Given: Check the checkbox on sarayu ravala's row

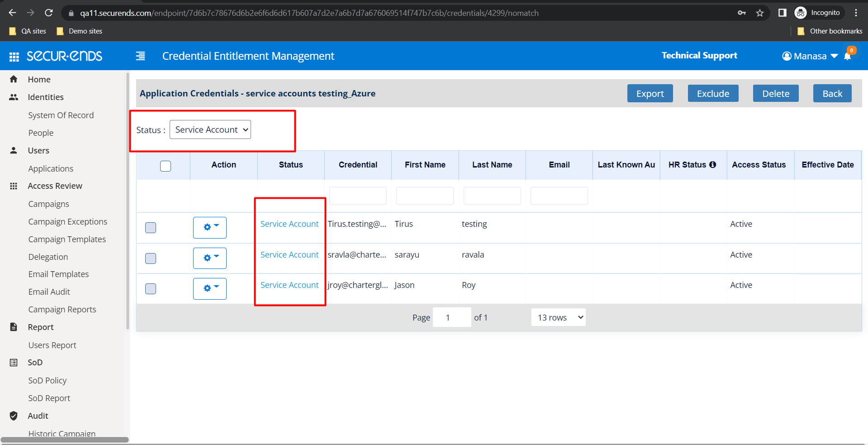Looking at the screenshot, I should pos(150,258).
